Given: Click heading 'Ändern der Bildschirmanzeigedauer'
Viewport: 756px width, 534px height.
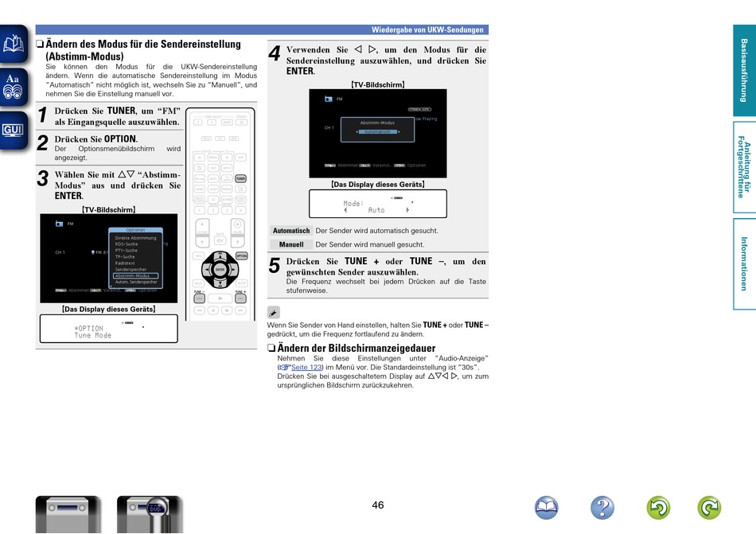Looking at the screenshot, I should click(357, 349).
